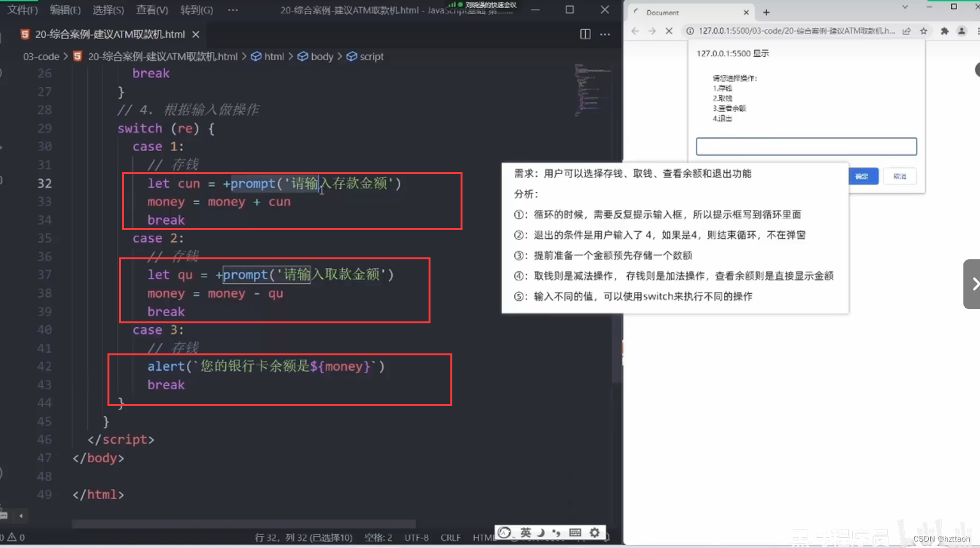Click the browser profile avatar icon
The width and height of the screenshot is (980, 548).
[x=961, y=31]
